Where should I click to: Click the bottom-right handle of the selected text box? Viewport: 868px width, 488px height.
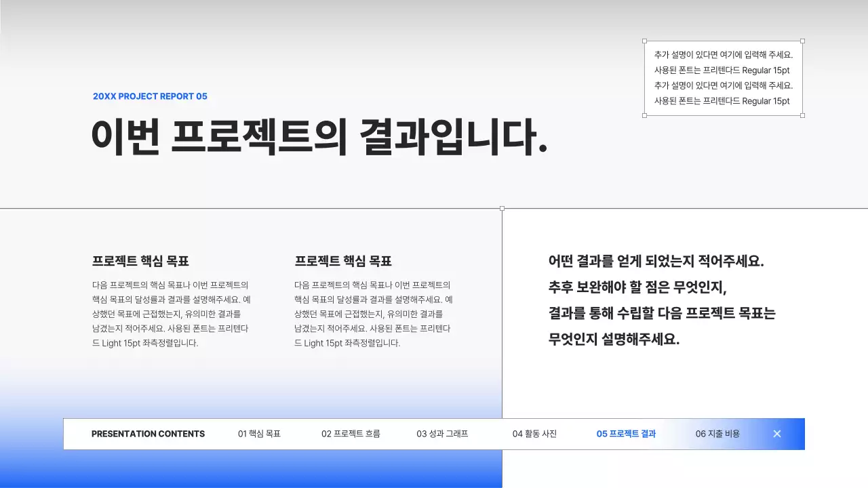(802, 117)
